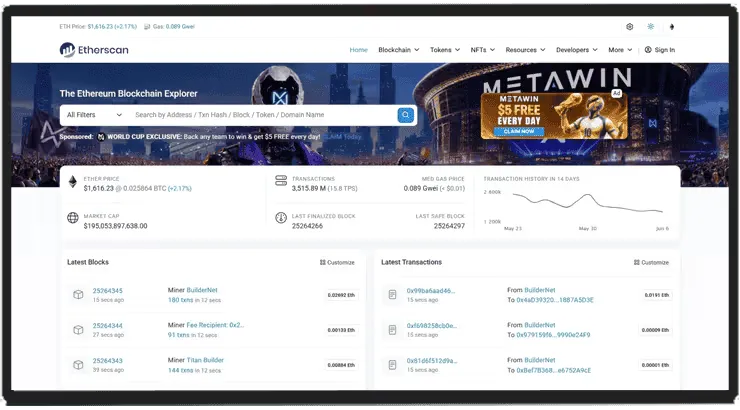Click the Claim Now ad button
The image size is (740, 410).
coord(519,131)
